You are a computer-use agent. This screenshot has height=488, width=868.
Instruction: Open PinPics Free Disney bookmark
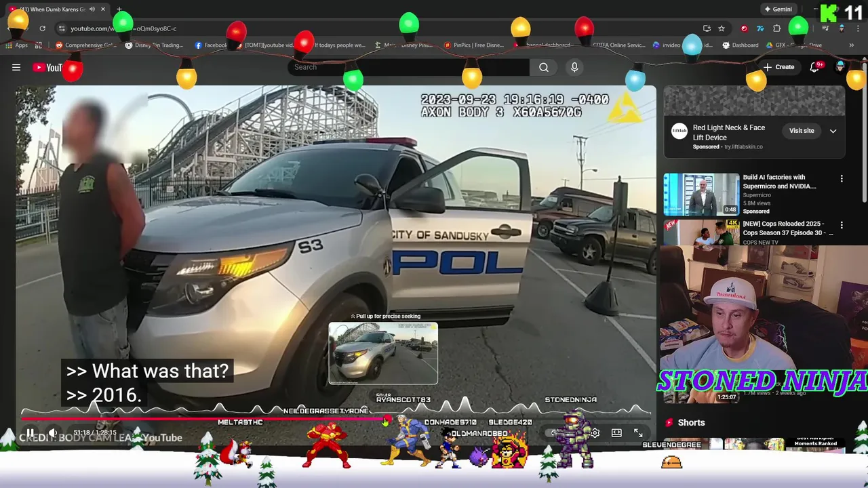tap(474, 45)
